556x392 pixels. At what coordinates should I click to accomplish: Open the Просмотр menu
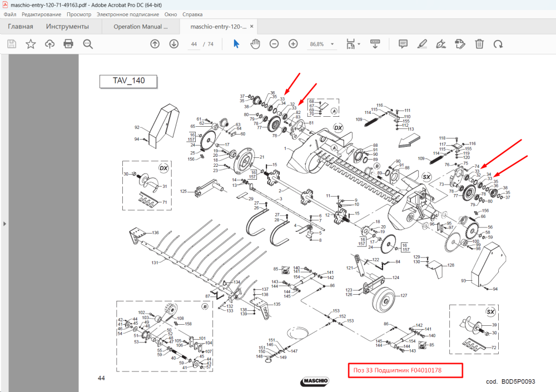[x=79, y=14]
